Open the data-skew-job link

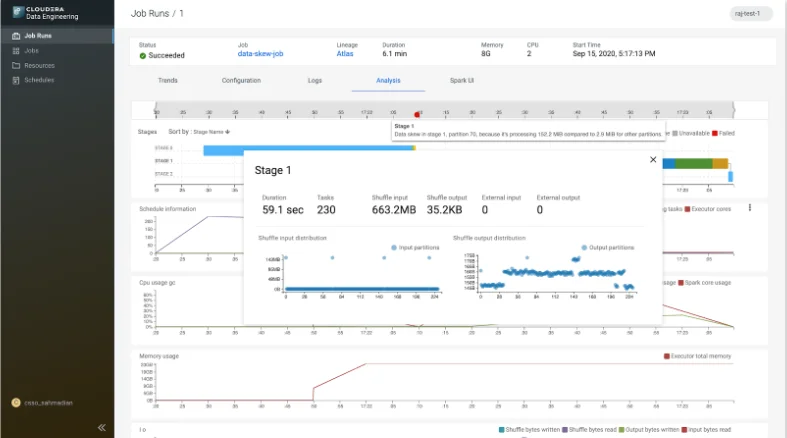pos(260,54)
